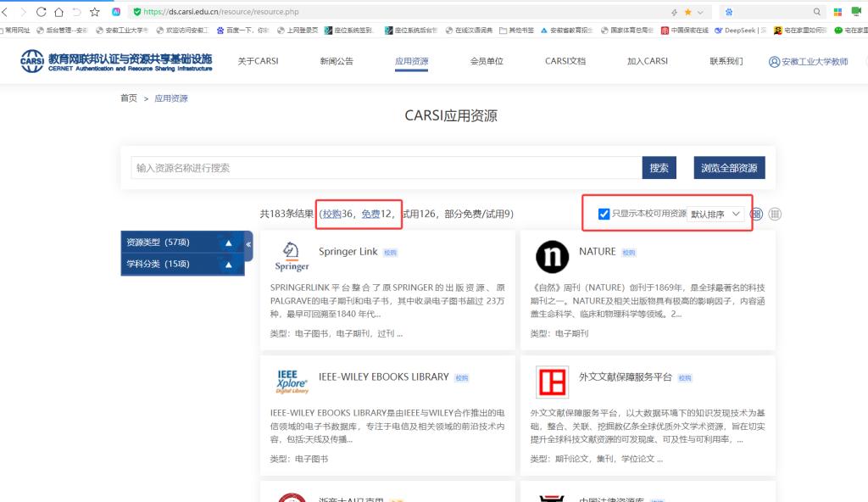The height and width of the screenshot is (502, 868).
Task: Collapse the left filter sidebar arrow
Action: 248,244
